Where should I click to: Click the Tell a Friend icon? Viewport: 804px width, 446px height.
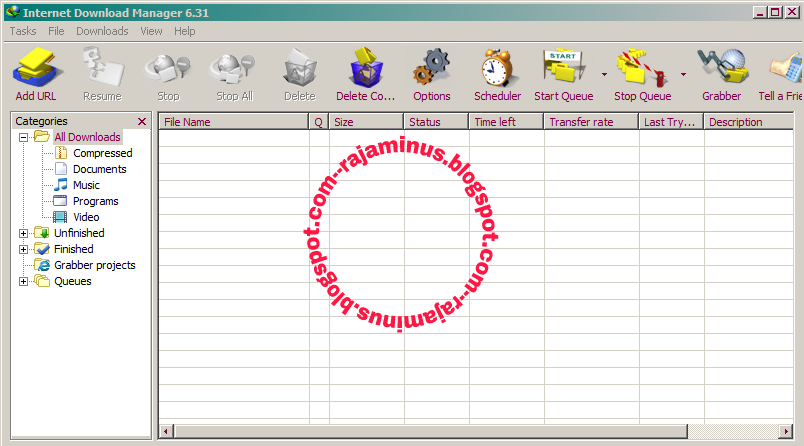click(786, 67)
